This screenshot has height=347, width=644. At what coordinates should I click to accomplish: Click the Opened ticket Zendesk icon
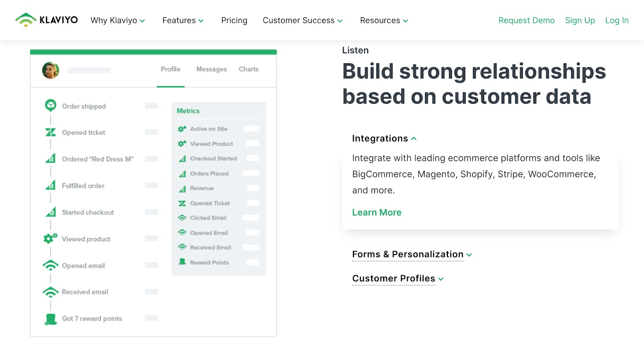click(51, 132)
